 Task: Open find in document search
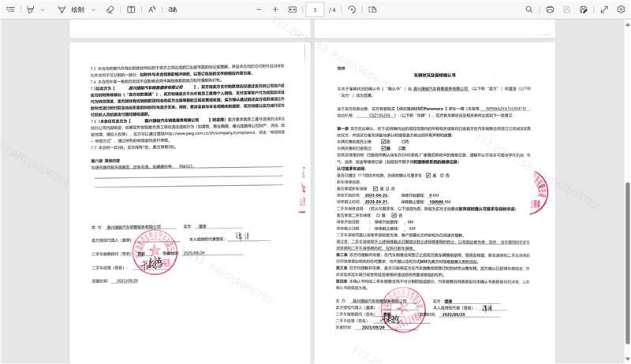click(x=529, y=9)
